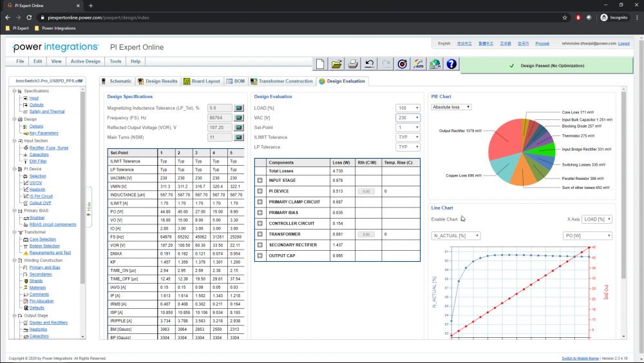Image resolution: width=644 pixels, height=363 pixels.
Task: Open the Rectifier, Fuse, Surge link
Action: tap(49, 148)
